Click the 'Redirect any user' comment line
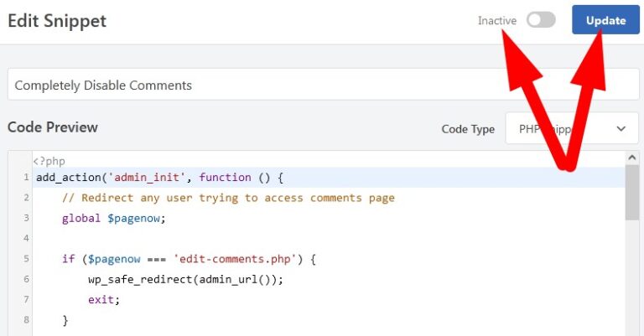The image size is (644, 336). 228,198
